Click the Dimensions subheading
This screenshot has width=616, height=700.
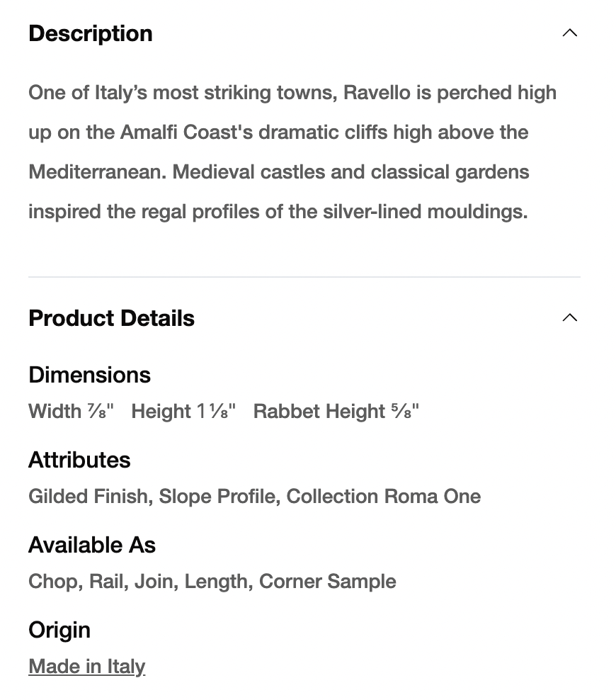(89, 375)
